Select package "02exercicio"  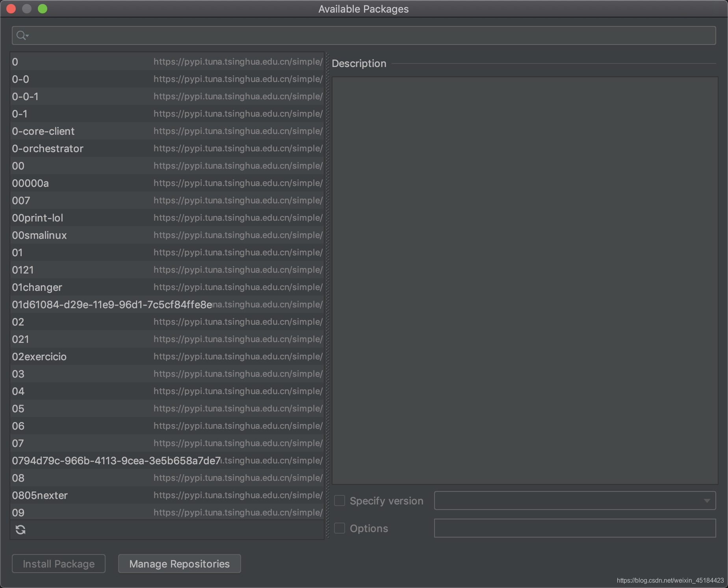pyautogui.click(x=167, y=356)
